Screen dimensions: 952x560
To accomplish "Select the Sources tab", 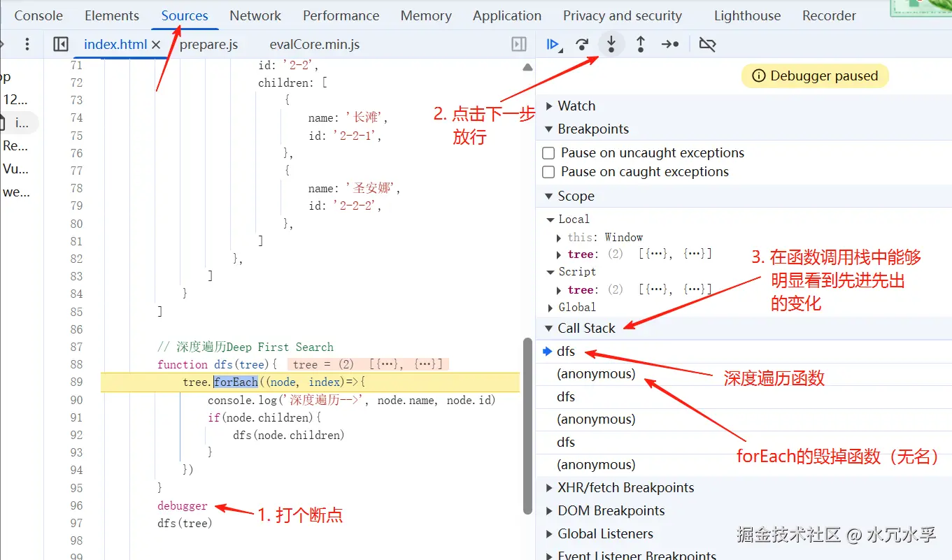I will (x=185, y=15).
